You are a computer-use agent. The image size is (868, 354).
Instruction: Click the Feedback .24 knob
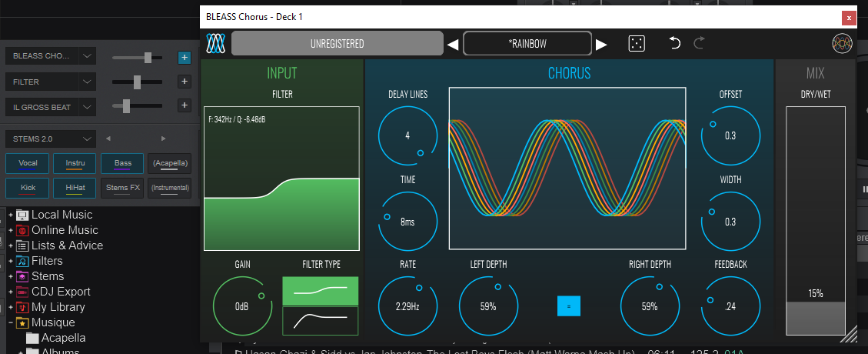point(730,306)
